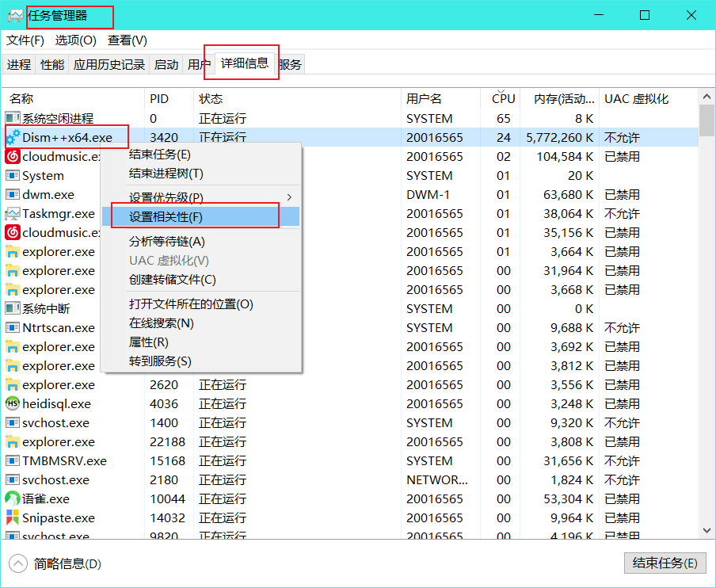Click the Dism++x64.exe gear icon
The width and height of the screenshot is (716, 588).
point(13,138)
